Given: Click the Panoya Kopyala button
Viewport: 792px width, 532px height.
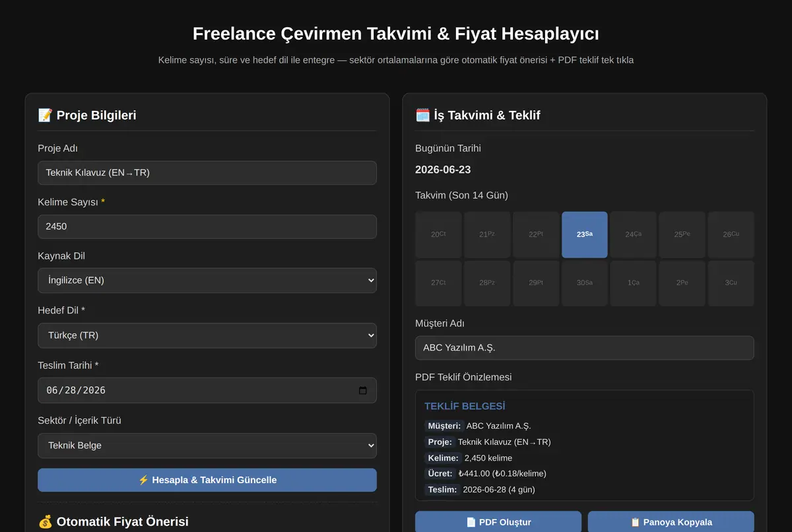Looking at the screenshot, I should click(x=671, y=521).
